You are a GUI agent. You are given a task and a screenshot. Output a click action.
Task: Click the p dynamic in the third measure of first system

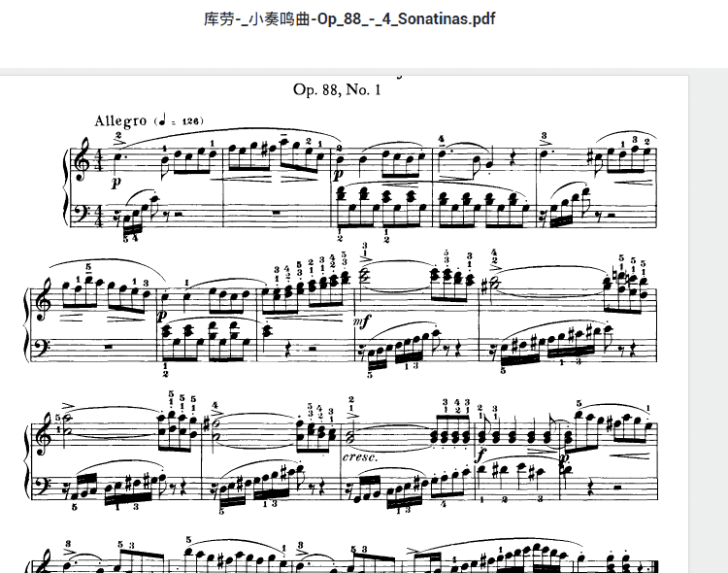click(340, 174)
